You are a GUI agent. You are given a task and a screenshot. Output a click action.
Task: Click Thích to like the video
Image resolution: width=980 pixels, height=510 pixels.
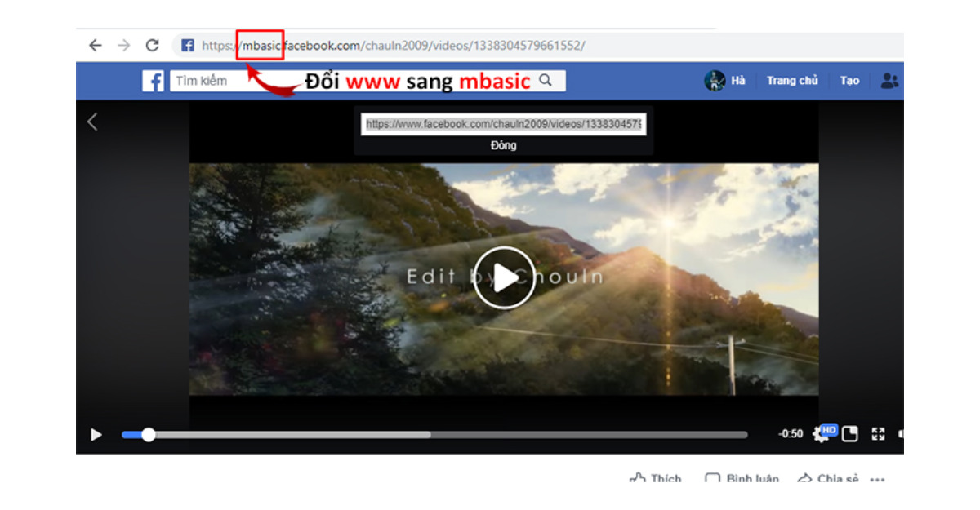(656, 479)
